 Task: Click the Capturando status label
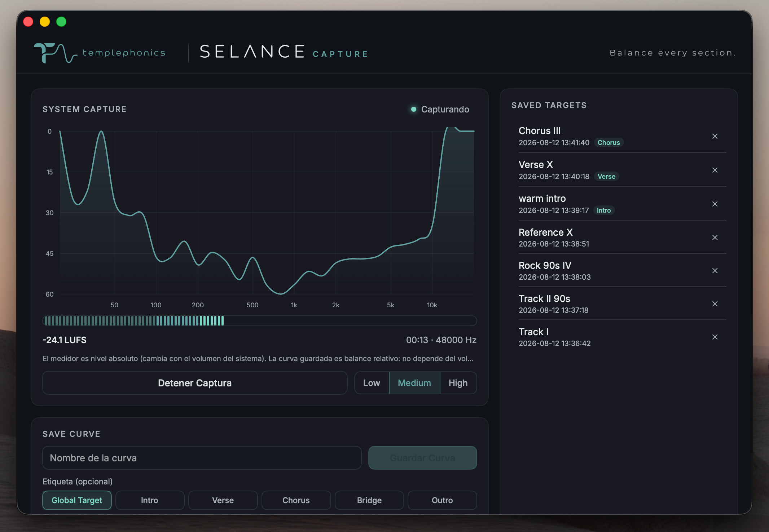coord(445,109)
